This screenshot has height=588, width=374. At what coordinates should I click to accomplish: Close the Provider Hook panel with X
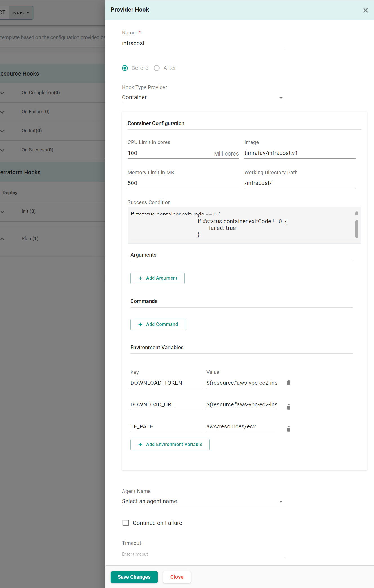pyautogui.click(x=365, y=10)
